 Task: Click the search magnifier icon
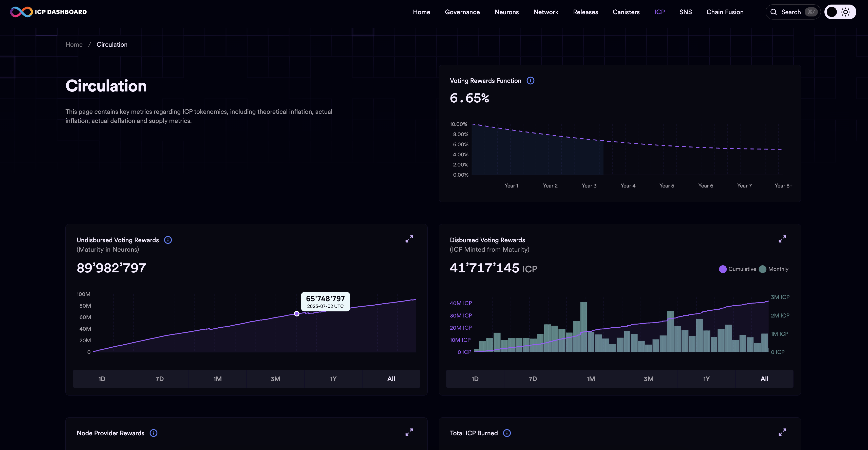774,12
